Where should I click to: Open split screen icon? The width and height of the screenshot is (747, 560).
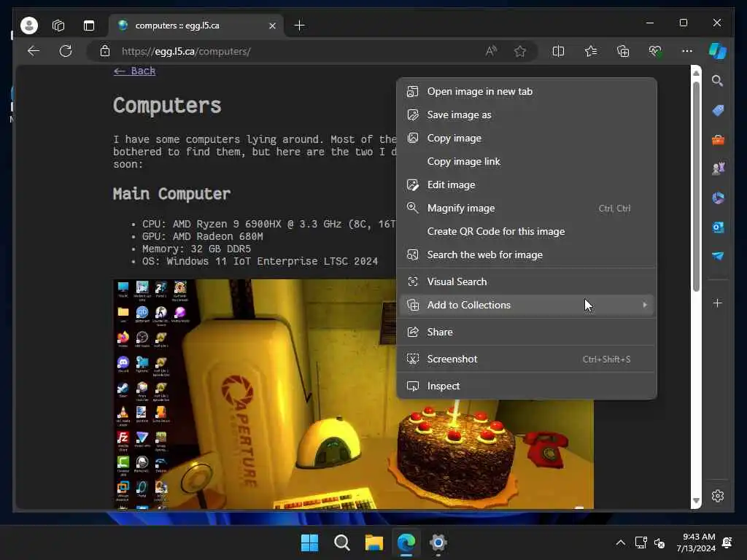click(558, 51)
